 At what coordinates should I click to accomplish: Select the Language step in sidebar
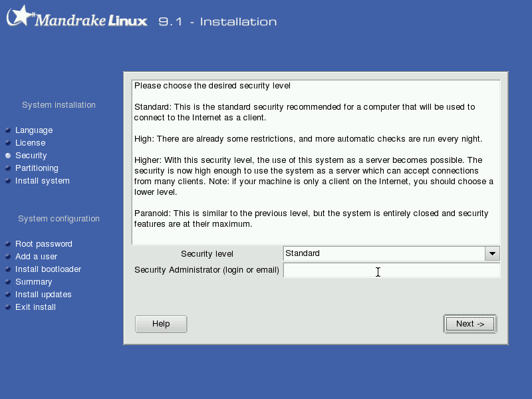tap(34, 130)
